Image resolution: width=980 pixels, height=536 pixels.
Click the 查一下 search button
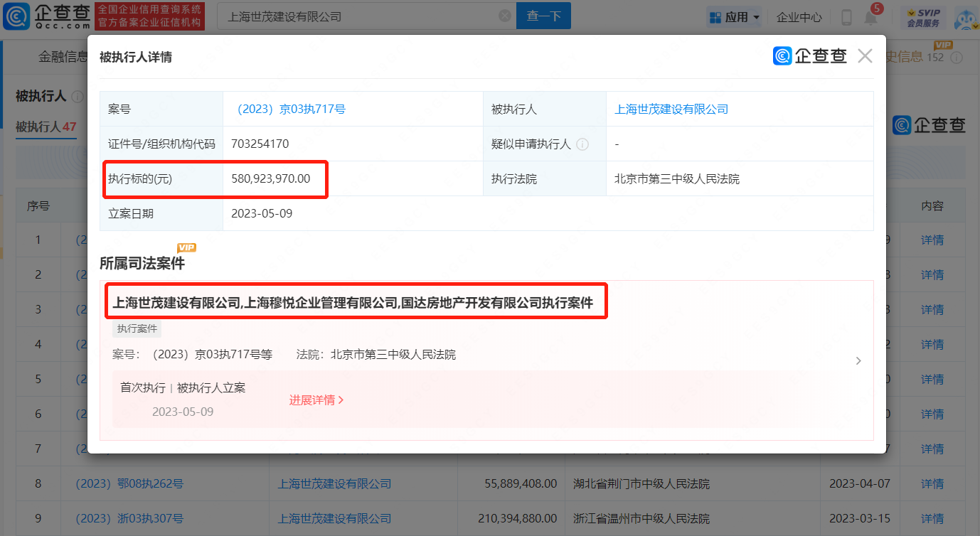tap(544, 16)
